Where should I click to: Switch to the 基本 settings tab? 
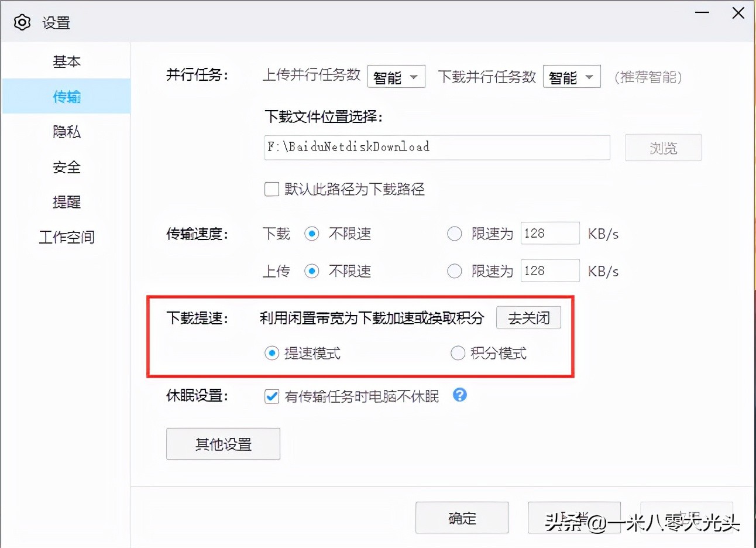pos(66,61)
